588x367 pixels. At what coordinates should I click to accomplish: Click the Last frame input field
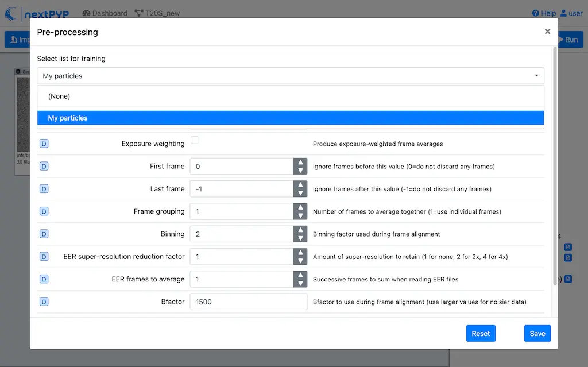(x=242, y=189)
